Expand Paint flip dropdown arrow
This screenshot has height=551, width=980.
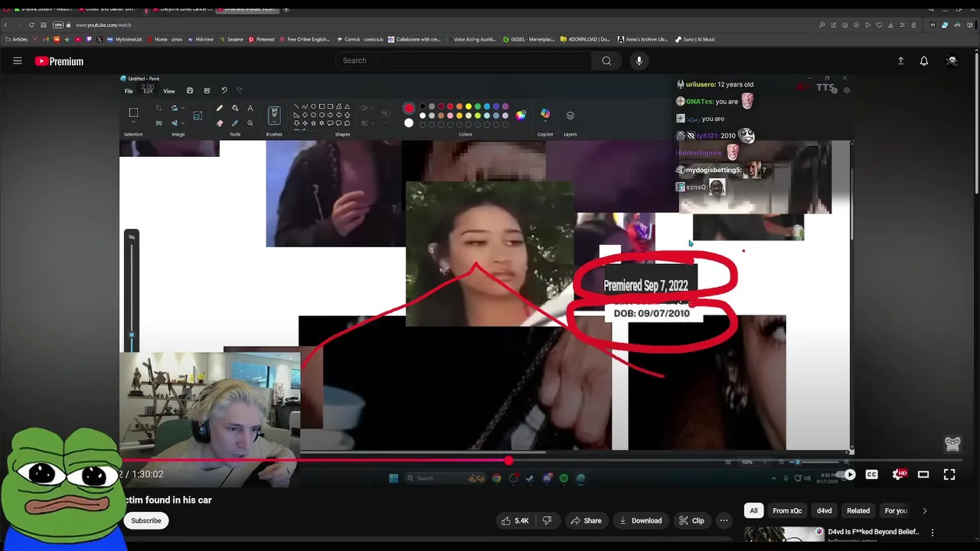click(x=184, y=123)
